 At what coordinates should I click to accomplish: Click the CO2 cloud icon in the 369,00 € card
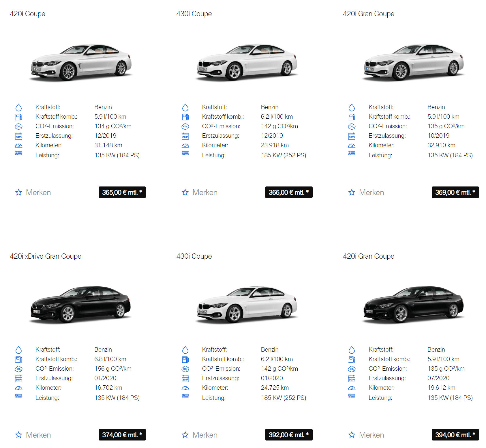point(352,126)
